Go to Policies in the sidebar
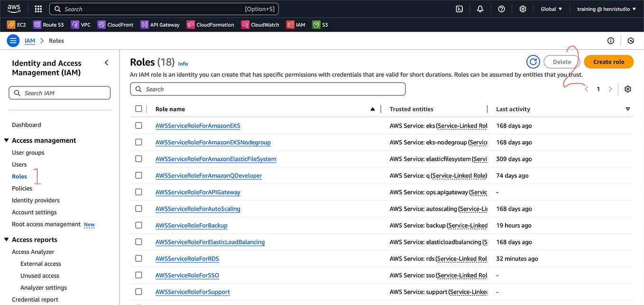This screenshot has height=305, width=644. pyautogui.click(x=22, y=188)
